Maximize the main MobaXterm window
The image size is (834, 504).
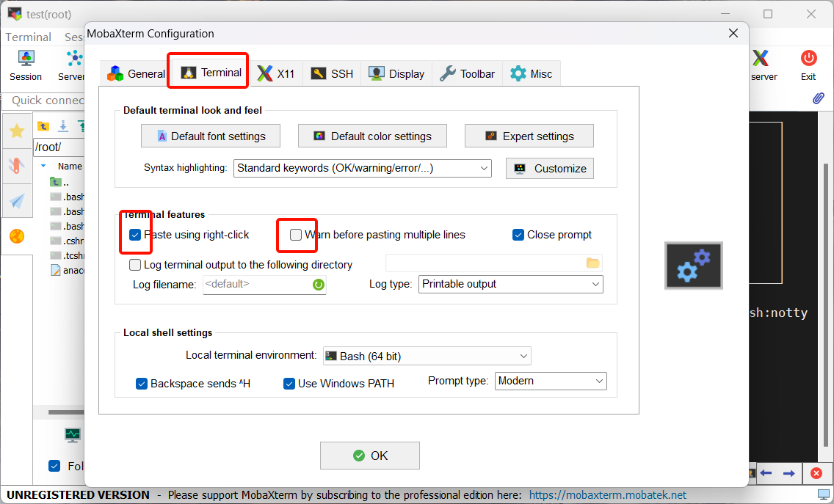pos(767,15)
